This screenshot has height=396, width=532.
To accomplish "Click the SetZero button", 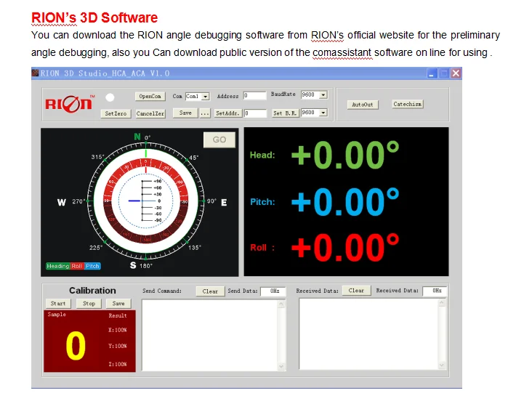I will [x=116, y=113].
